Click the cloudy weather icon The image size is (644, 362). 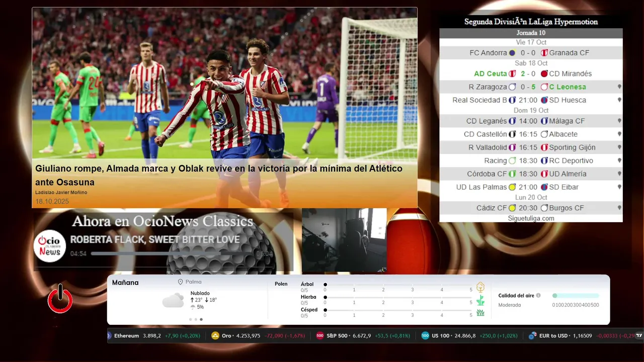(173, 300)
